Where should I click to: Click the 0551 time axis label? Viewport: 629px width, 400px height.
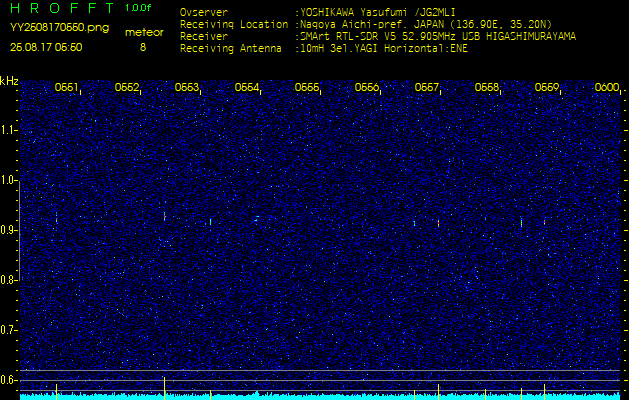point(66,87)
